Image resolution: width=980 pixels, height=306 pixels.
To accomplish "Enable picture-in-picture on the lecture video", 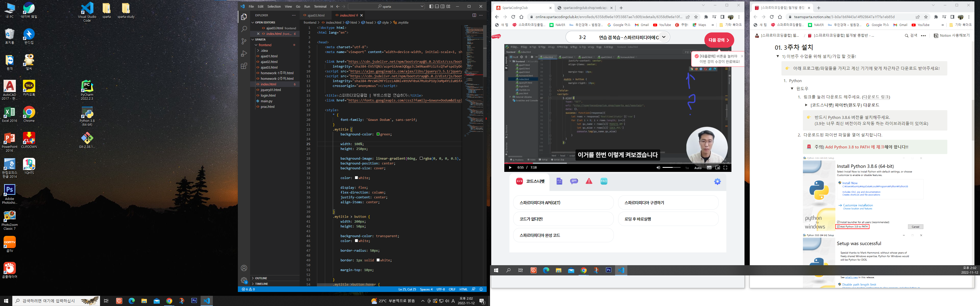I will [x=717, y=168].
